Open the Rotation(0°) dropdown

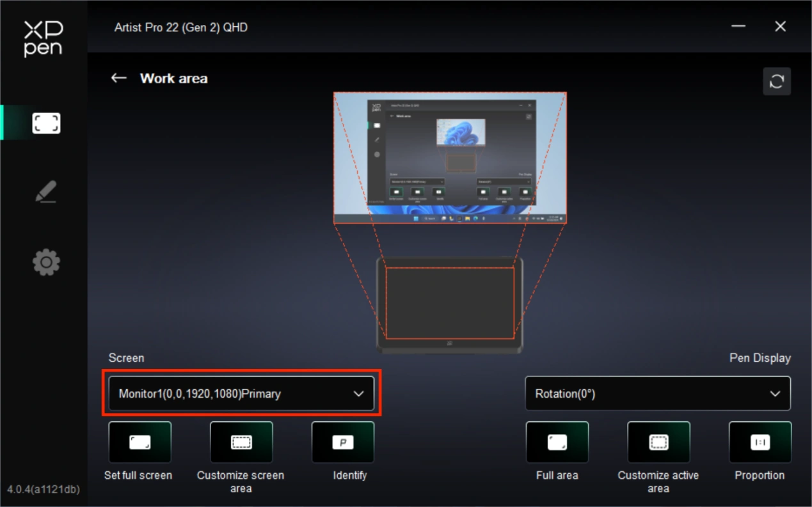[658, 394]
